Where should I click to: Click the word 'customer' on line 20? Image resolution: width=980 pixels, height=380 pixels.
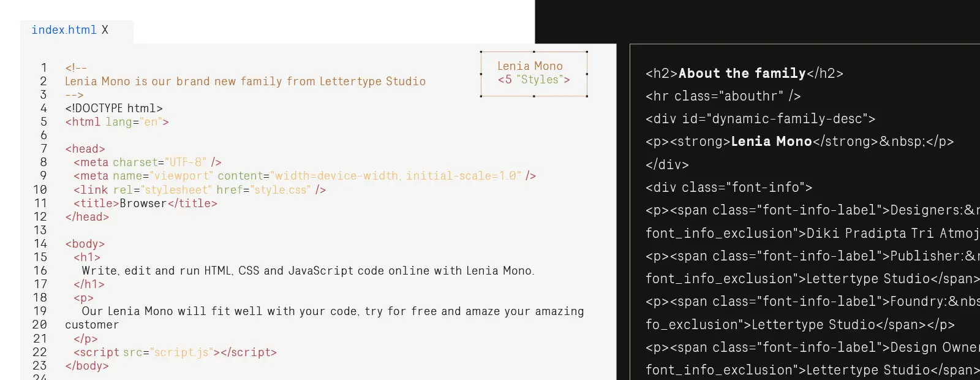point(92,324)
